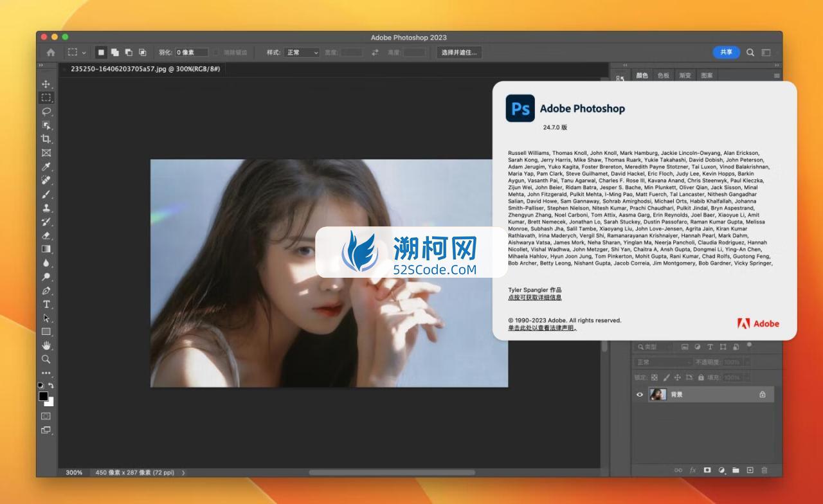Select the Gradient tool
Viewport: 823px width, 504px height.
(46, 249)
